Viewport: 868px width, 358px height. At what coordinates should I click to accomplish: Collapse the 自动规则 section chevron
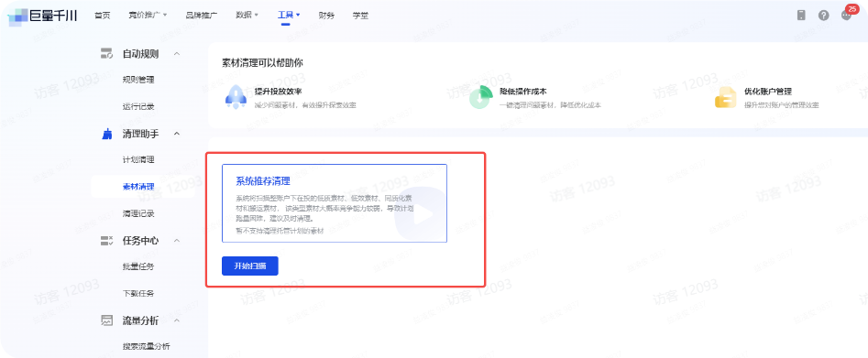click(177, 54)
